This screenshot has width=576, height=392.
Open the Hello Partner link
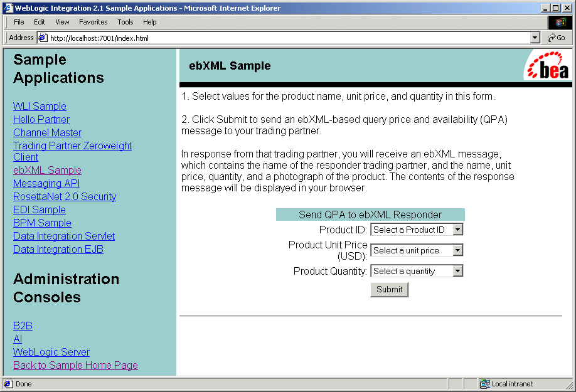point(41,120)
